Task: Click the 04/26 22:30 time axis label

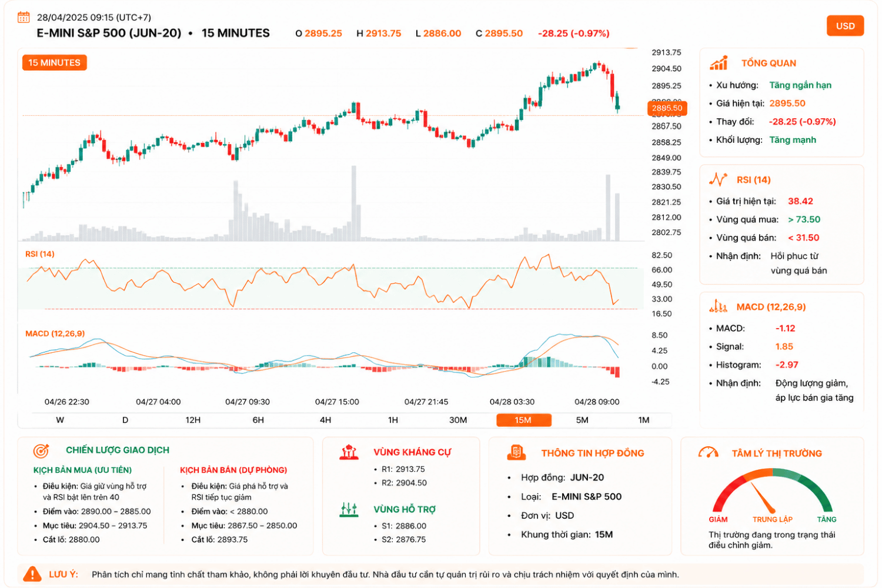Action: (x=67, y=402)
